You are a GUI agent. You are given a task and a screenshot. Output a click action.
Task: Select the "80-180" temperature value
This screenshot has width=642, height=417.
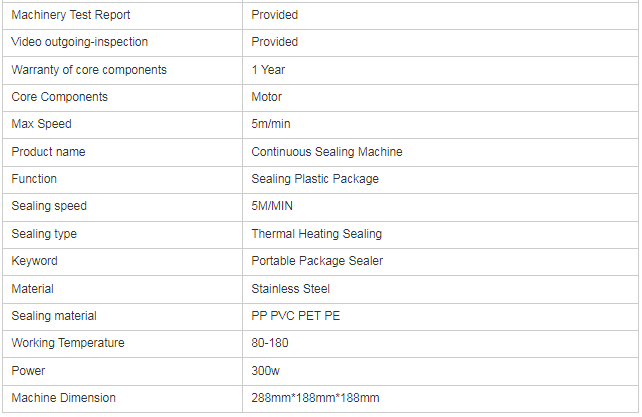[x=270, y=343]
